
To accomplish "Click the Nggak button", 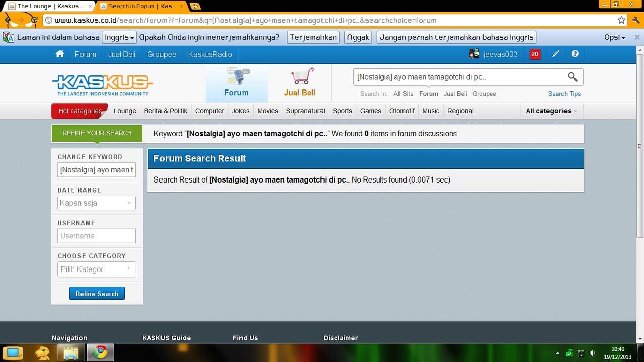I will click(x=358, y=37).
